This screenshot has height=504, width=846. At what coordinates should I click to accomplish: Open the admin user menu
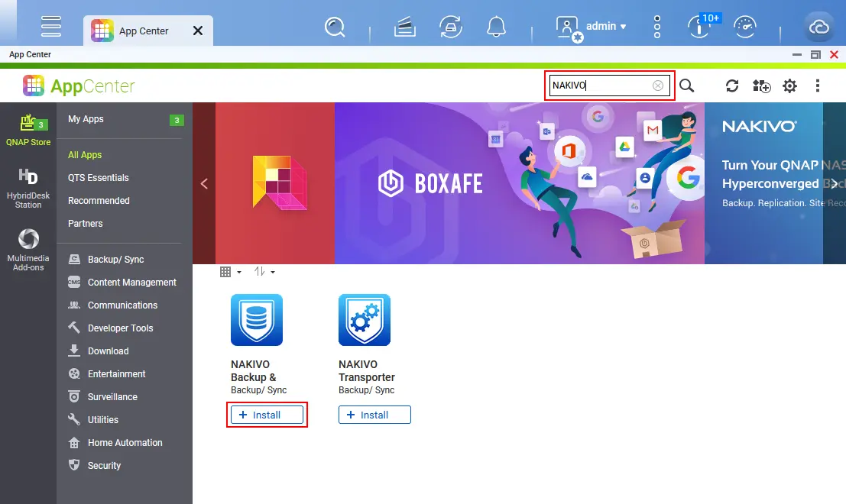[592, 27]
